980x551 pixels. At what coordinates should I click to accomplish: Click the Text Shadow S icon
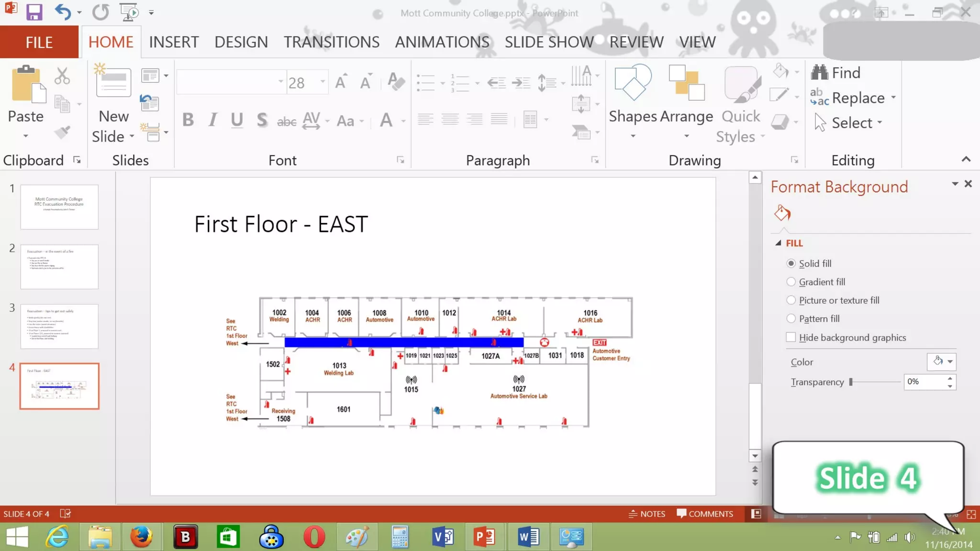point(261,120)
